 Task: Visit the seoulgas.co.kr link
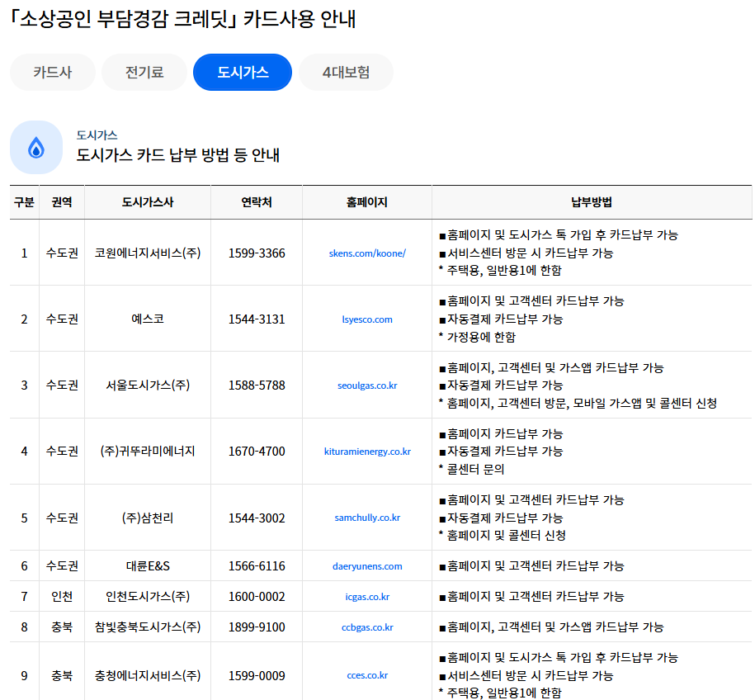[367, 385]
